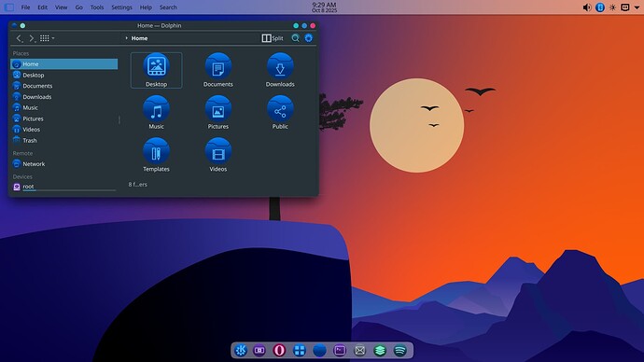
Task: Open Trash in Places panel
Action: pyautogui.click(x=64, y=140)
